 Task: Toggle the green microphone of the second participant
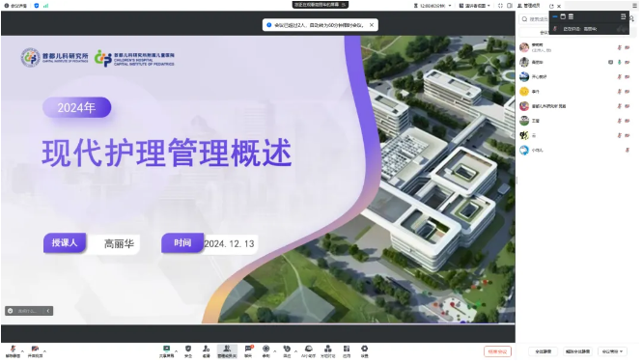point(620,62)
